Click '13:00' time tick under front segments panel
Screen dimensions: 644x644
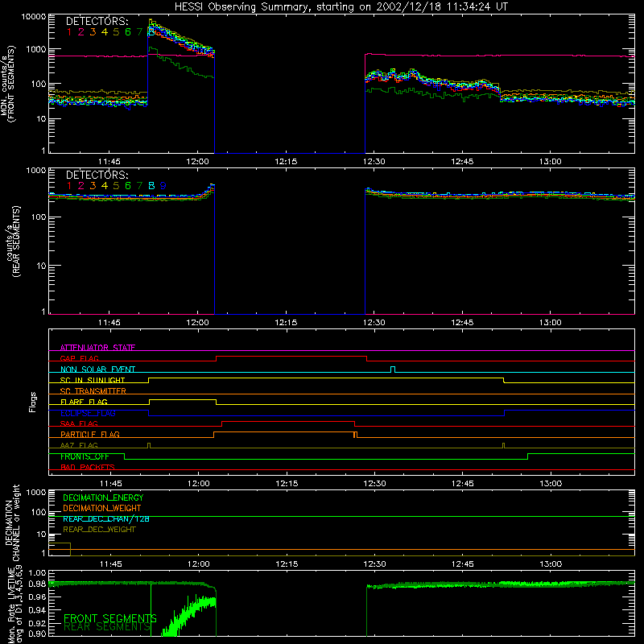551,162
